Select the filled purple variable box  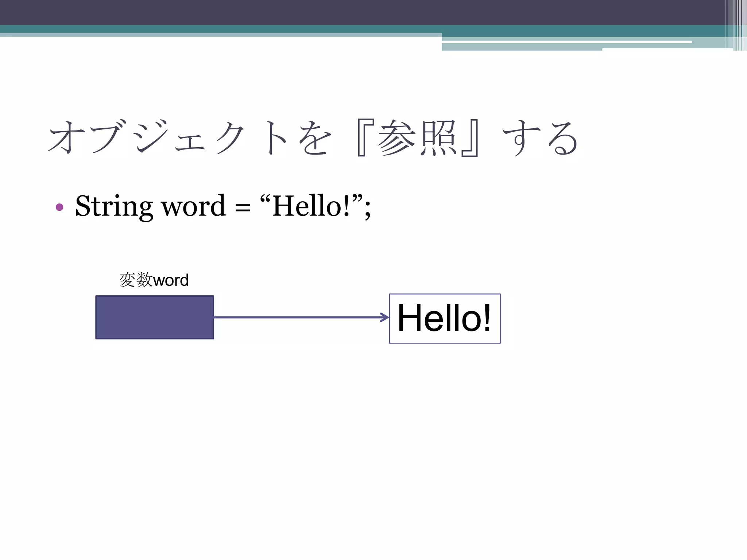(x=155, y=317)
